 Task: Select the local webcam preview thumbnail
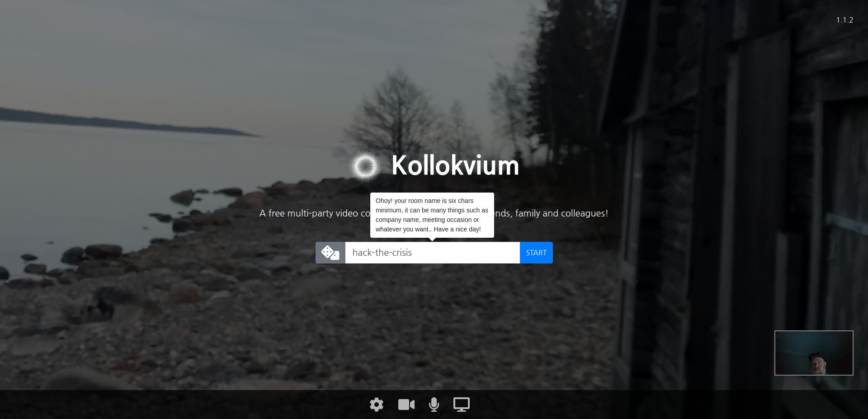[814, 353]
